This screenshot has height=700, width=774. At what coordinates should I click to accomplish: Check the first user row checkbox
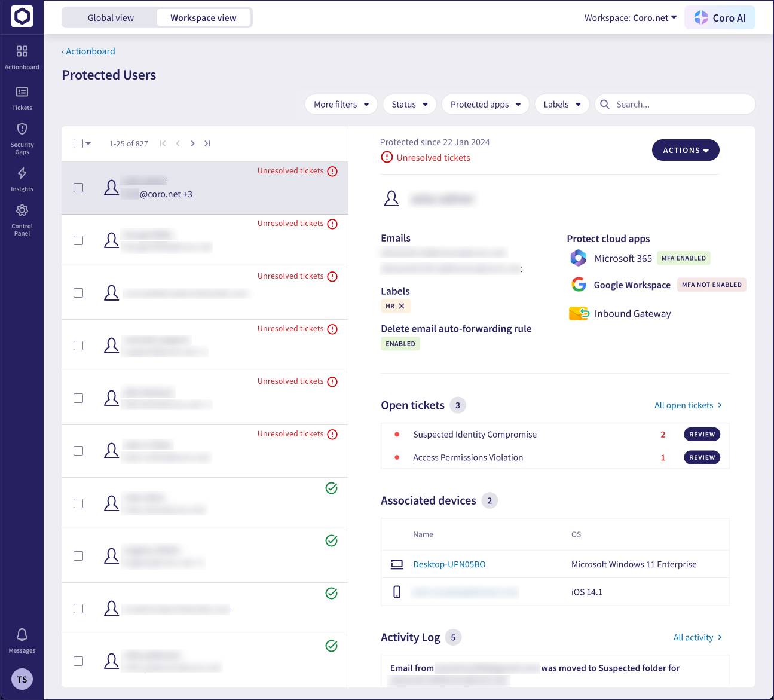(78, 187)
